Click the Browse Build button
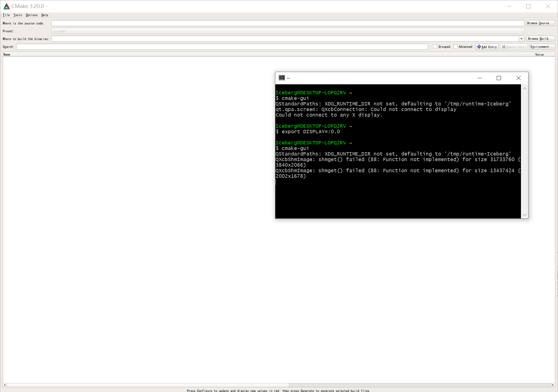Screen dimensions: 558x392 click(x=540, y=39)
